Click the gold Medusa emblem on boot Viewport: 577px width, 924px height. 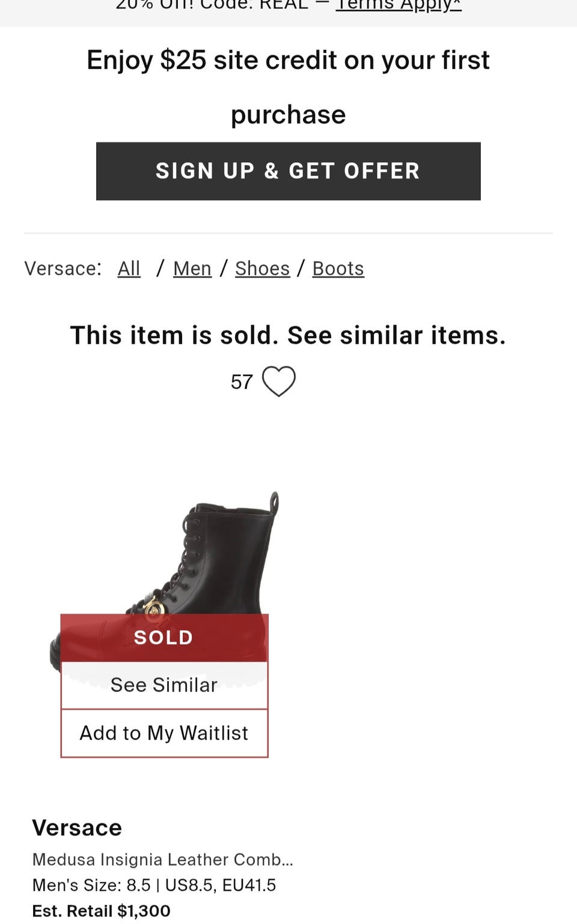coord(154,607)
